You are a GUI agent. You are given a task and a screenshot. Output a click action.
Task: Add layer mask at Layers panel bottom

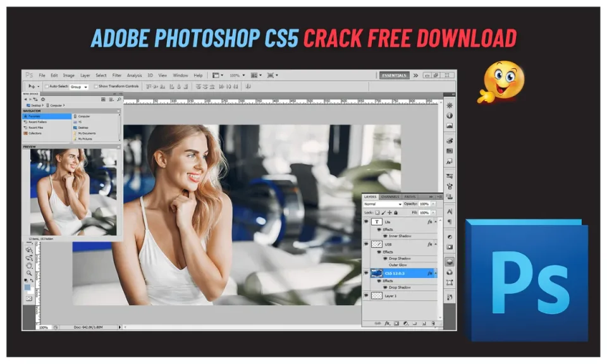tap(396, 324)
